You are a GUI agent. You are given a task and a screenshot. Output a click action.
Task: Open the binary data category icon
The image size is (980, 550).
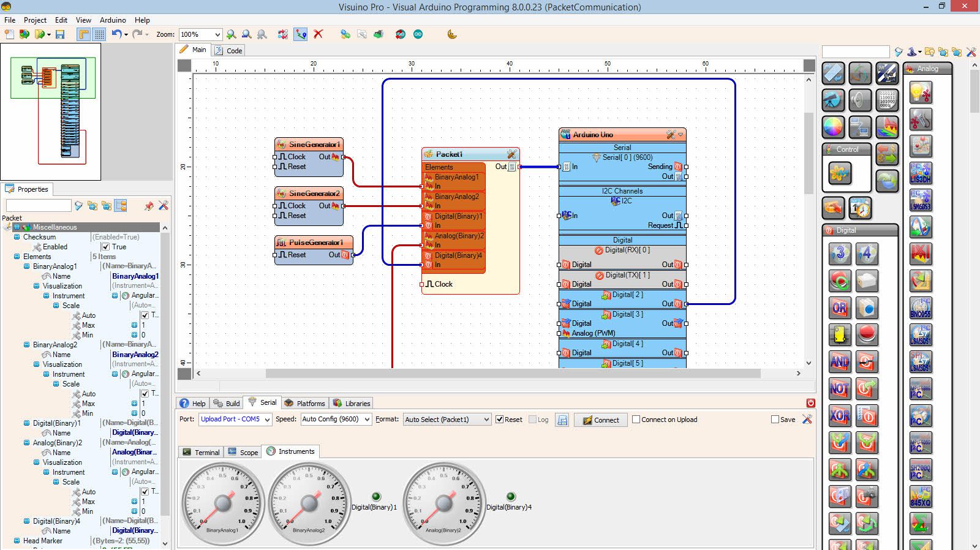887,100
